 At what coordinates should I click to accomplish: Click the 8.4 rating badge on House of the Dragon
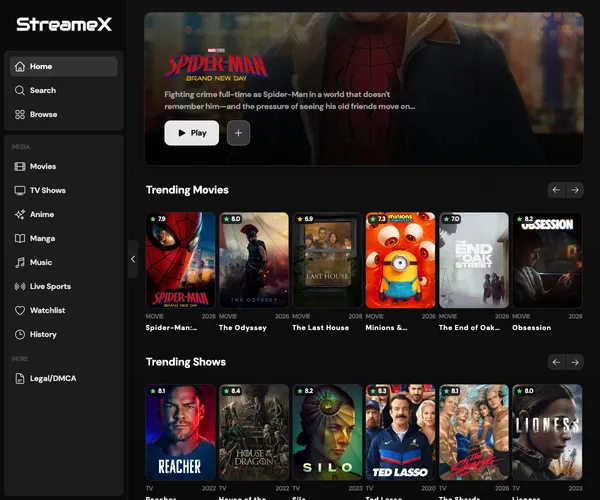pos(232,391)
